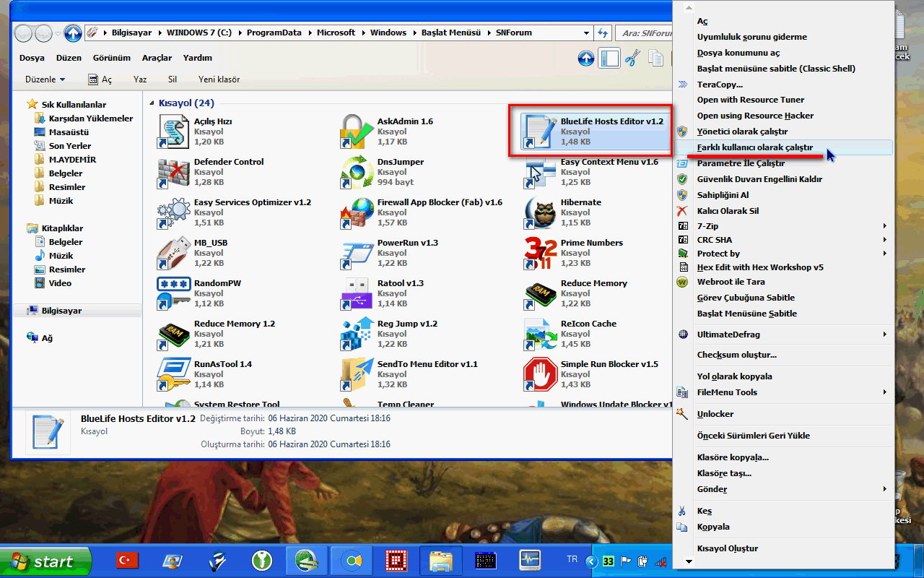924x578 pixels.
Task: Select the Firewall App Blocker icon
Action: pyautogui.click(x=357, y=212)
